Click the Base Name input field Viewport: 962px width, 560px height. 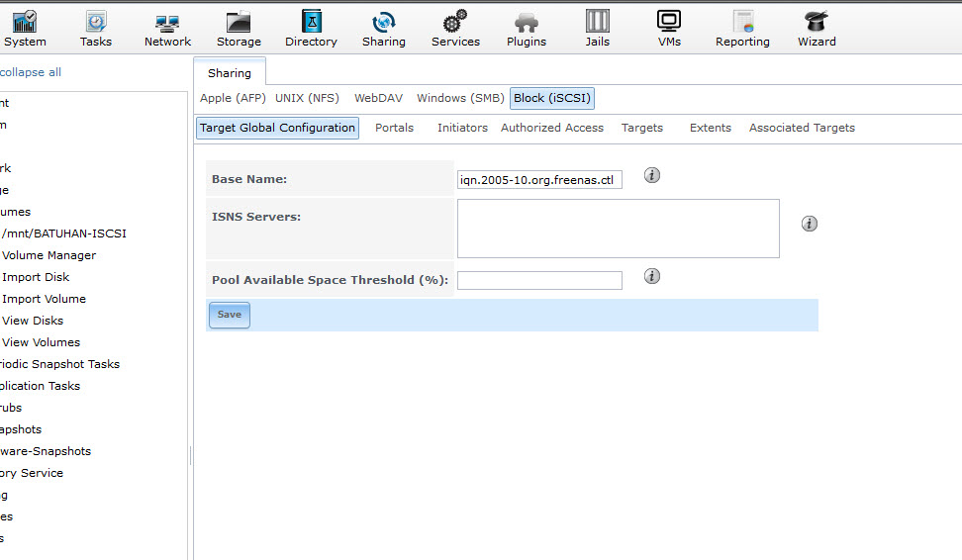click(x=539, y=180)
